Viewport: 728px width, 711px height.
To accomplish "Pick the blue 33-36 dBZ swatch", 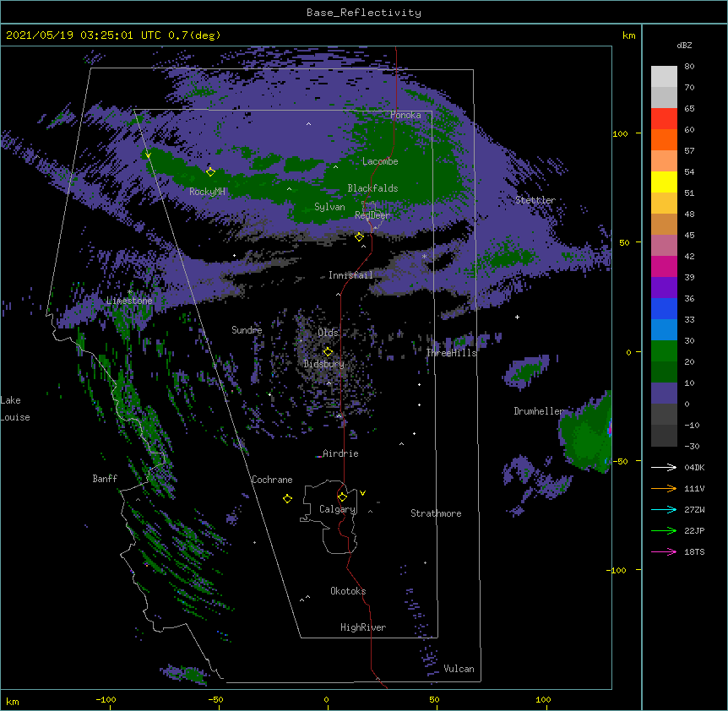I will point(664,309).
